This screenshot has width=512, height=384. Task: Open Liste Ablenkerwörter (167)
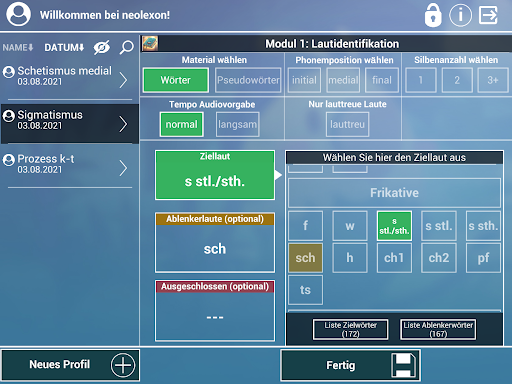click(438, 329)
